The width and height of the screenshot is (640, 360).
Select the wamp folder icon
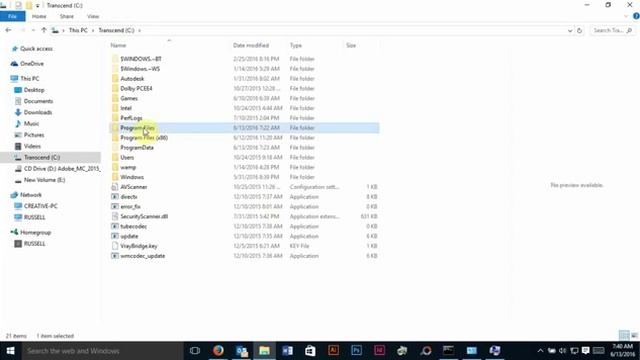click(x=115, y=167)
